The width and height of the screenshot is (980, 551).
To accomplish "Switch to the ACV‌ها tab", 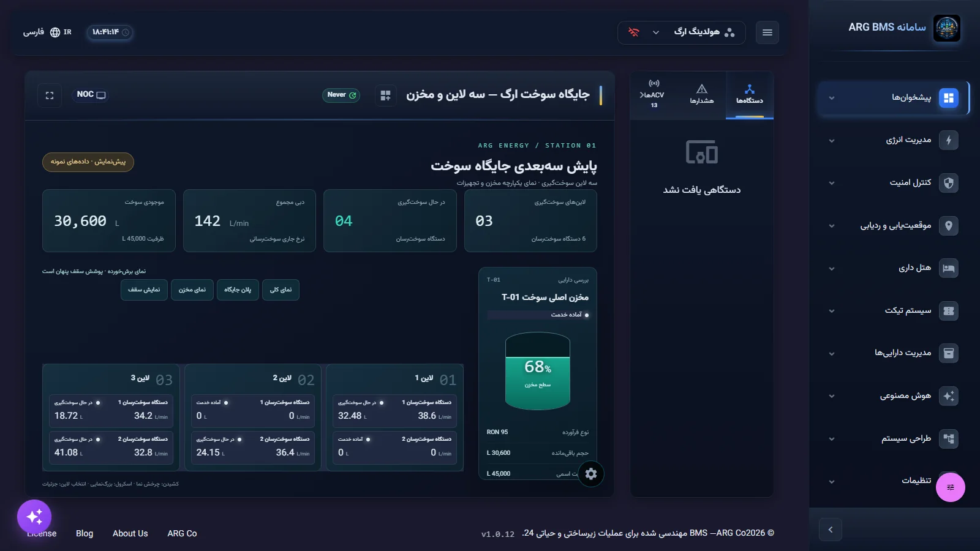I will tap(654, 95).
